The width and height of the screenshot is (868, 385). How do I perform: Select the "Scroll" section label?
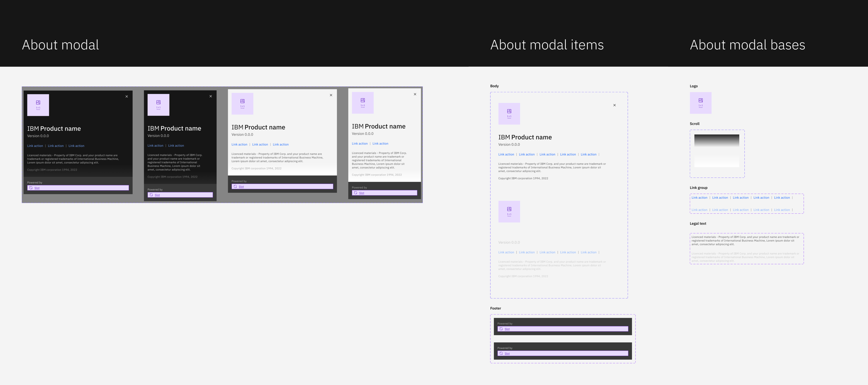click(x=695, y=124)
